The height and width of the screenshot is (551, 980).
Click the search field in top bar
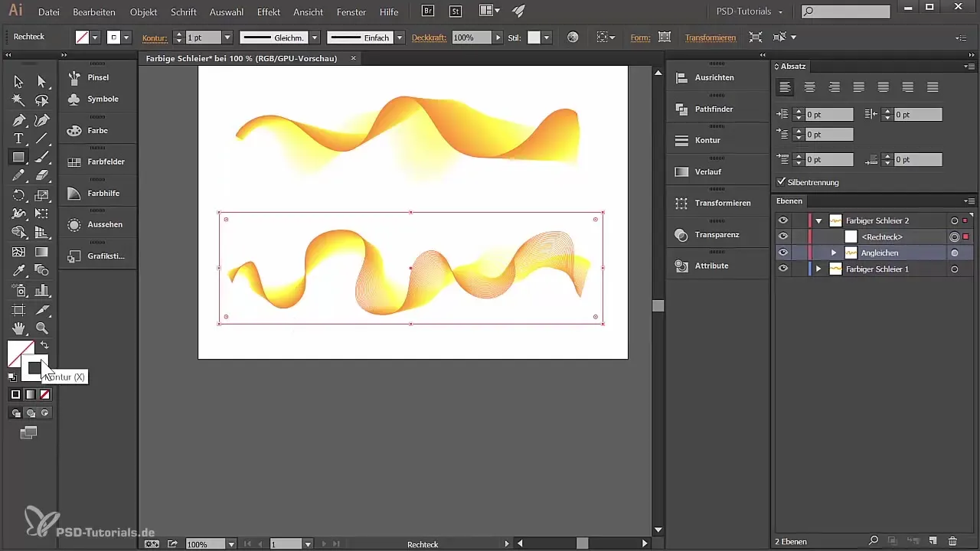[845, 11]
